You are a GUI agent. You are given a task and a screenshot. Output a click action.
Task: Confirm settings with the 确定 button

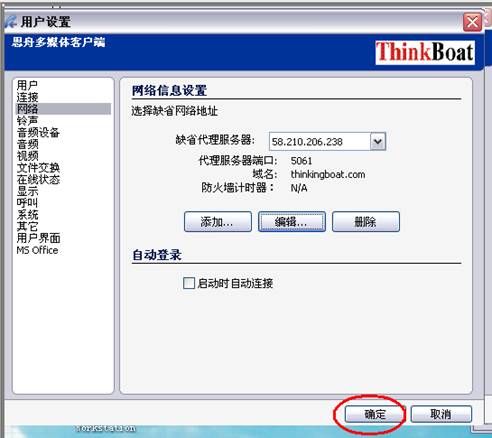point(374,414)
